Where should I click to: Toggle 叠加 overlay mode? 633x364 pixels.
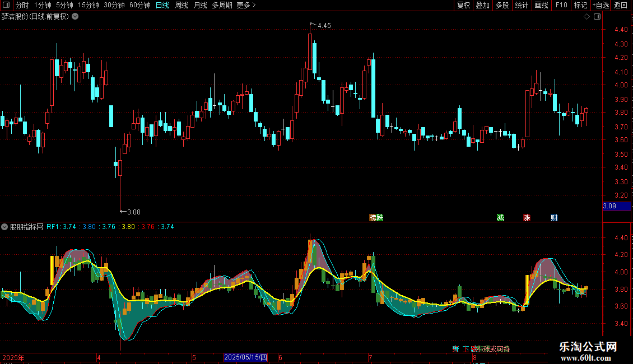[482, 5]
